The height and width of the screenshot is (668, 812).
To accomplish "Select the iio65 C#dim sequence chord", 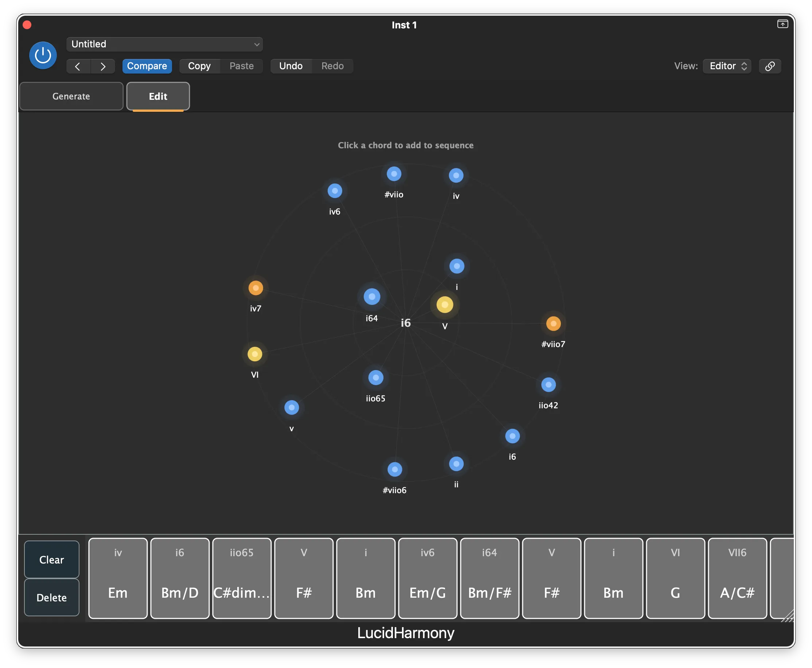I will (x=242, y=578).
